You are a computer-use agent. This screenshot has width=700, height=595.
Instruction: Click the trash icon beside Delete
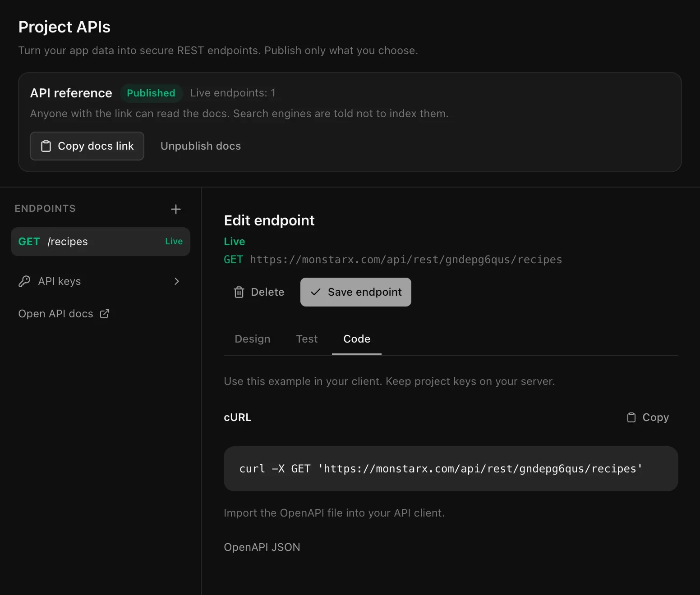click(239, 292)
